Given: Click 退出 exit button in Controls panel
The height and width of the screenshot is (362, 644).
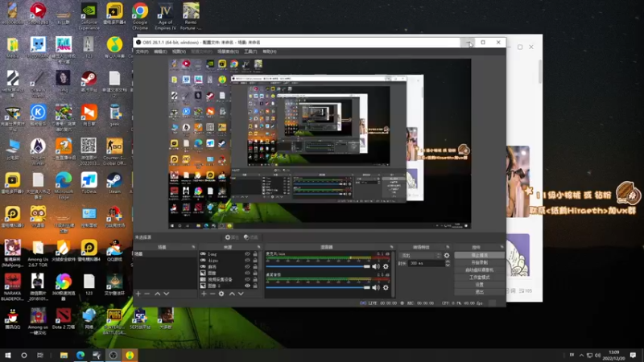Looking at the screenshot, I should coord(479,292).
